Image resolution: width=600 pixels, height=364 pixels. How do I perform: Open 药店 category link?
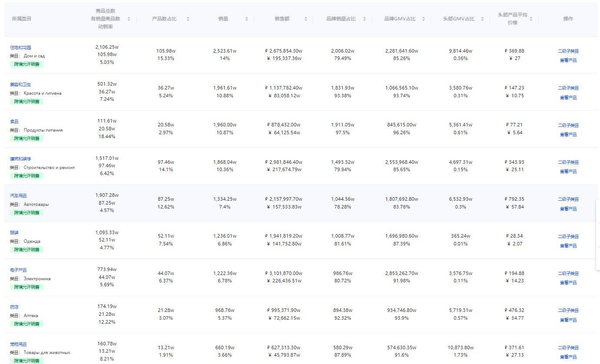tap(14, 307)
